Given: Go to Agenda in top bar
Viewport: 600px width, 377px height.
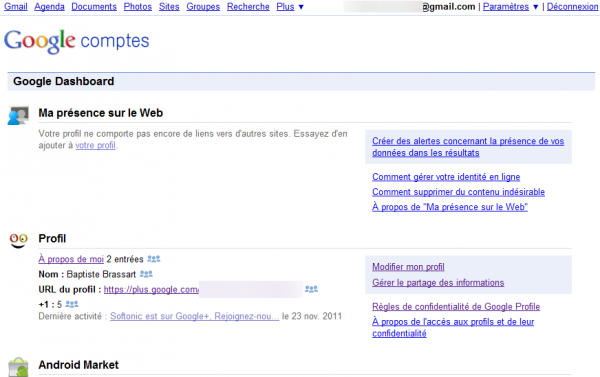Looking at the screenshot, I should tap(49, 7).
